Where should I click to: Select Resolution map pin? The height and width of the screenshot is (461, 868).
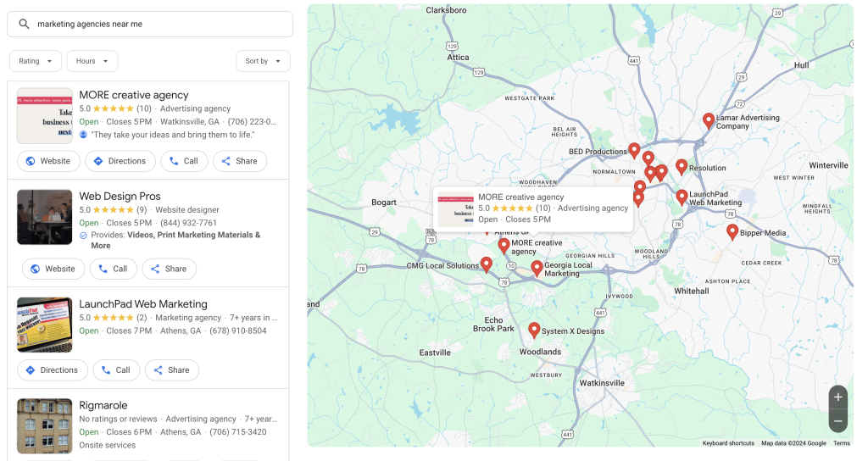(x=682, y=166)
